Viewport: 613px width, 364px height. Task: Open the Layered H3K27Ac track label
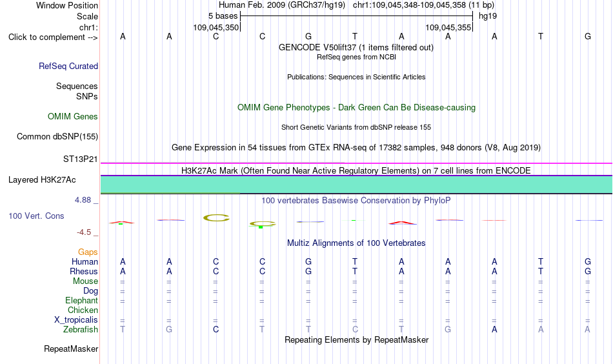[42, 180]
